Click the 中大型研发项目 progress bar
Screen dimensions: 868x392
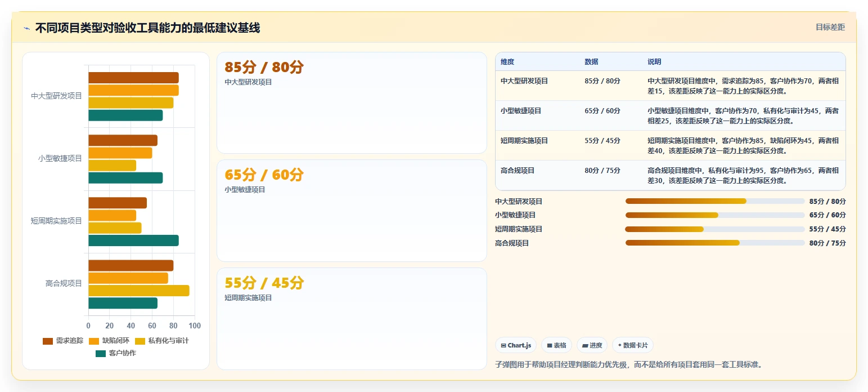[x=715, y=201]
